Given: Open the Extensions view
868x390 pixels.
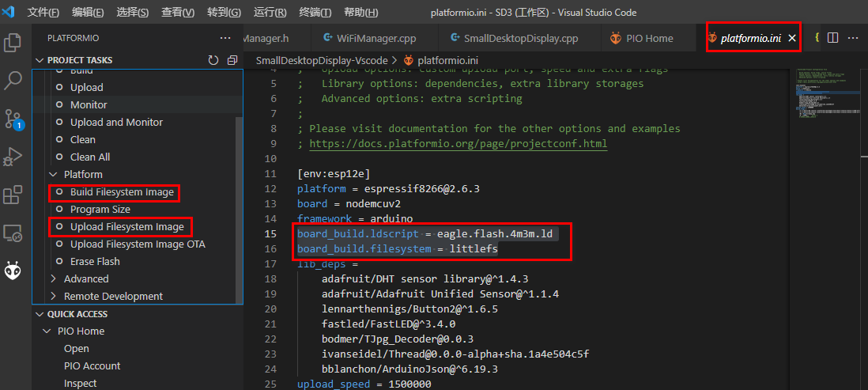Looking at the screenshot, I should [x=13, y=195].
